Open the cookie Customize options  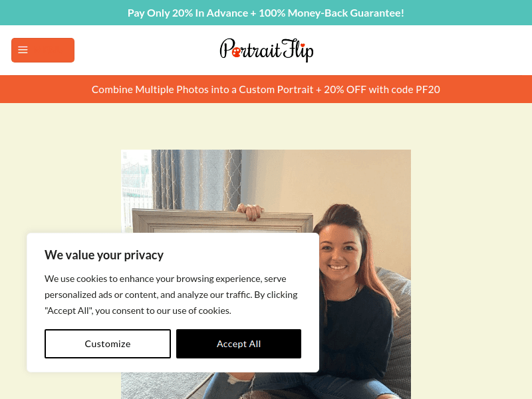click(108, 344)
